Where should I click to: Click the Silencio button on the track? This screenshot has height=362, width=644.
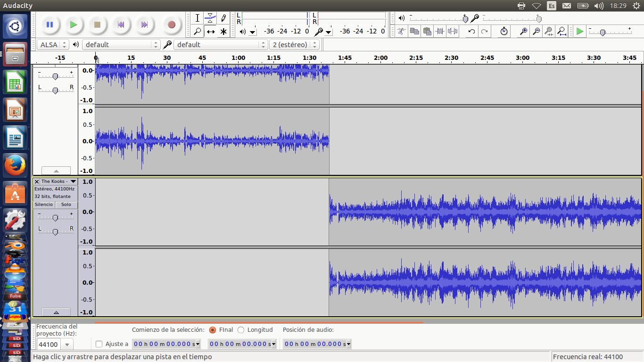[x=44, y=205]
